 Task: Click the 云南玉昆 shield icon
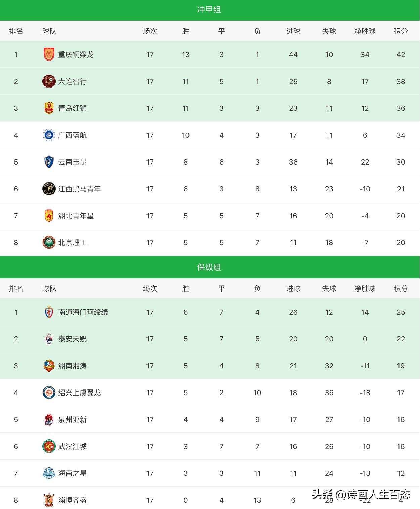click(x=49, y=162)
